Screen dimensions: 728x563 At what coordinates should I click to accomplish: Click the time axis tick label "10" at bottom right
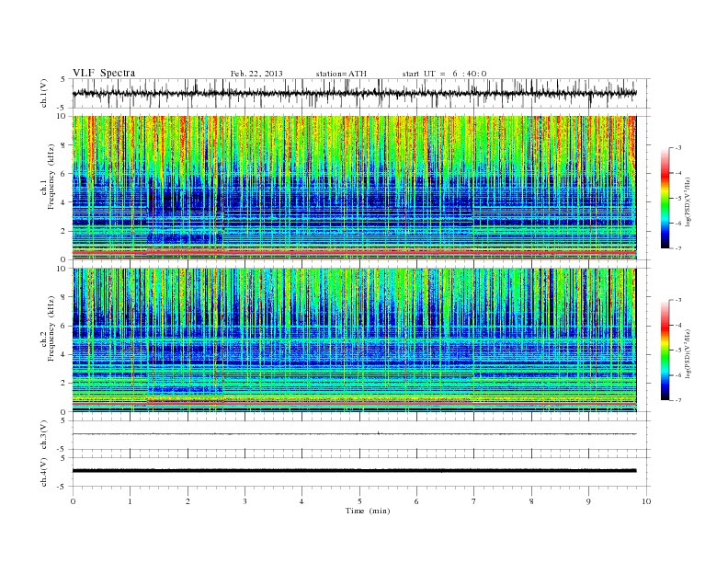pyautogui.click(x=646, y=501)
